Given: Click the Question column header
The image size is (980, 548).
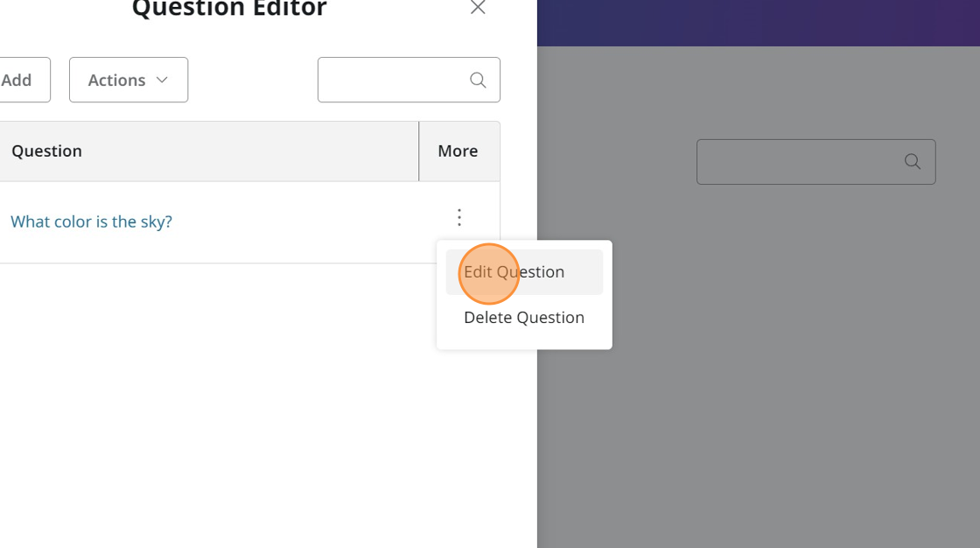Looking at the screenshot, I should pos(47,151).
